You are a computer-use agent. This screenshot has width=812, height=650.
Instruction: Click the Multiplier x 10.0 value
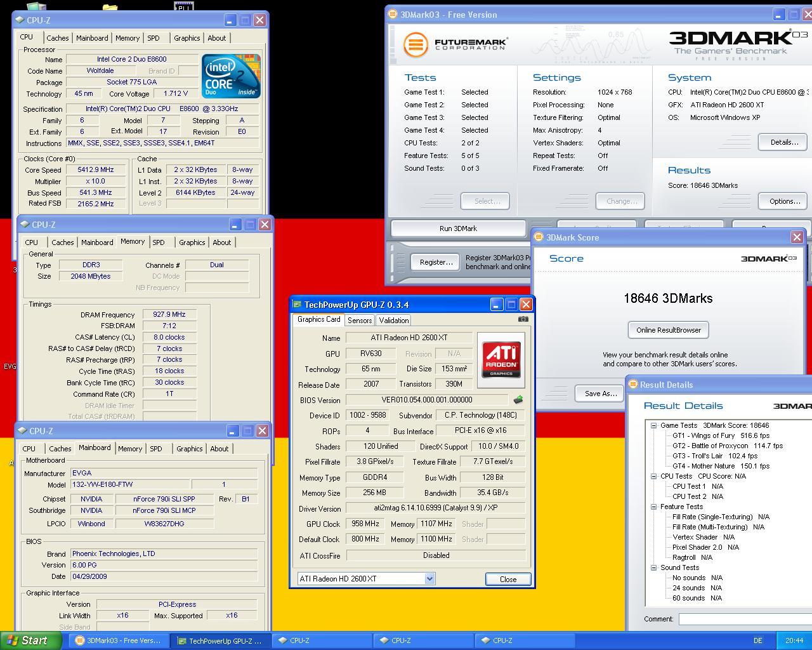coord(96,181)
